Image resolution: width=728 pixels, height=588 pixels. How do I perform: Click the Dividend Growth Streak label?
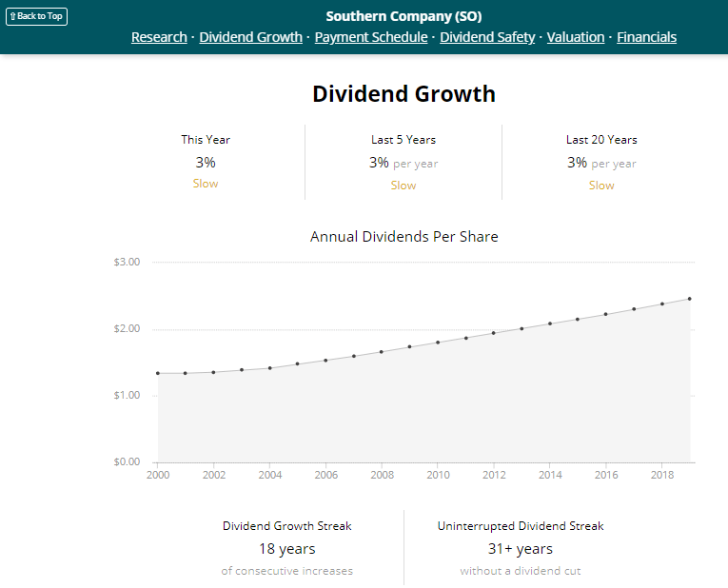tap(287, 526)
